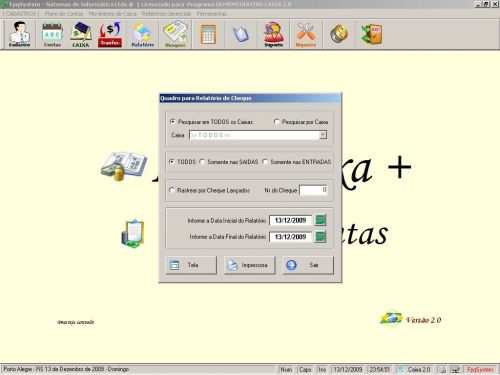Screen dimensions: 500x375
Task: Open calendar for Data Inicial
Action: tap(320, 220)
